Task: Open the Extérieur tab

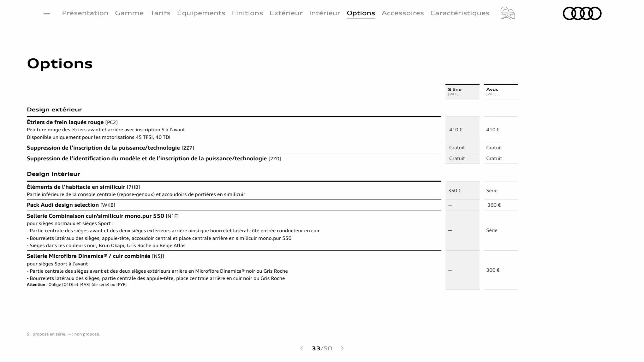Action: tap(286, 13)
